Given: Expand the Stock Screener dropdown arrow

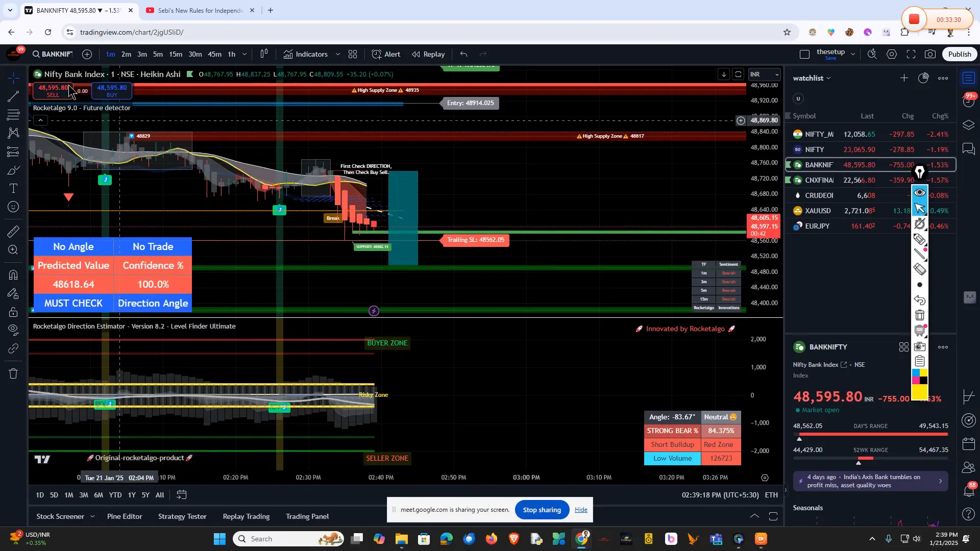Looking at the screenshot, I should (x=92, y=516).
